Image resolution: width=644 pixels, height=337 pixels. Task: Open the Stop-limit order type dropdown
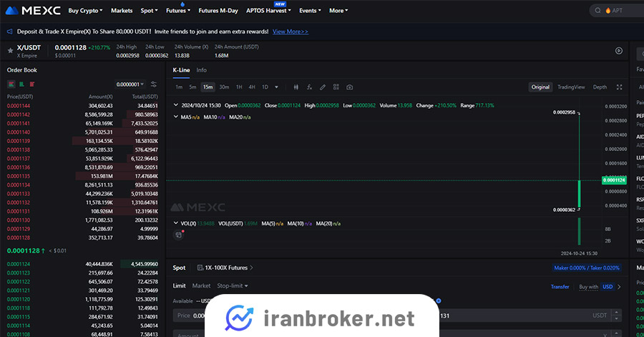point(233,285)
